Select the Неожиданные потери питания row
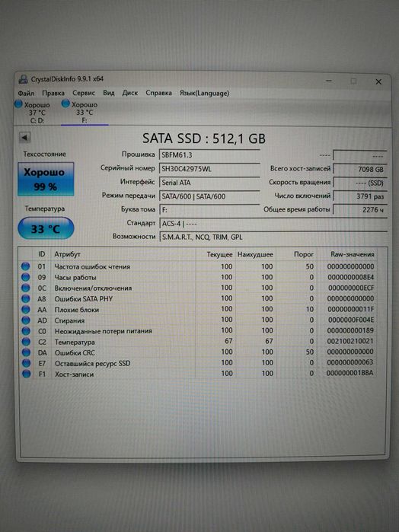Screen dimensions: 399x532 198,331
